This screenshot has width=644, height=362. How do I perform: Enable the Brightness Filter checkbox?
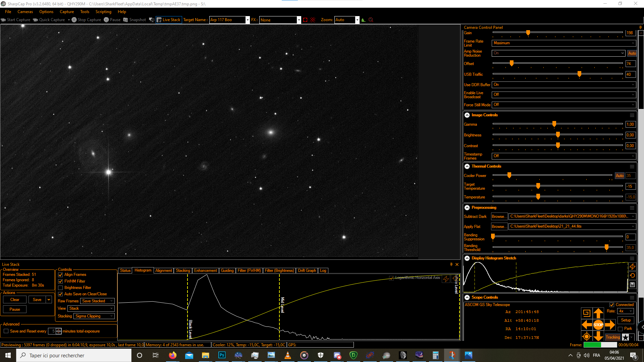(x=60, y=288)
